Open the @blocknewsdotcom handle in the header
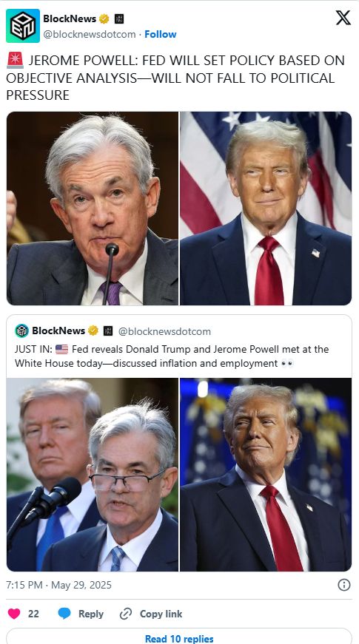 (90, 35)
